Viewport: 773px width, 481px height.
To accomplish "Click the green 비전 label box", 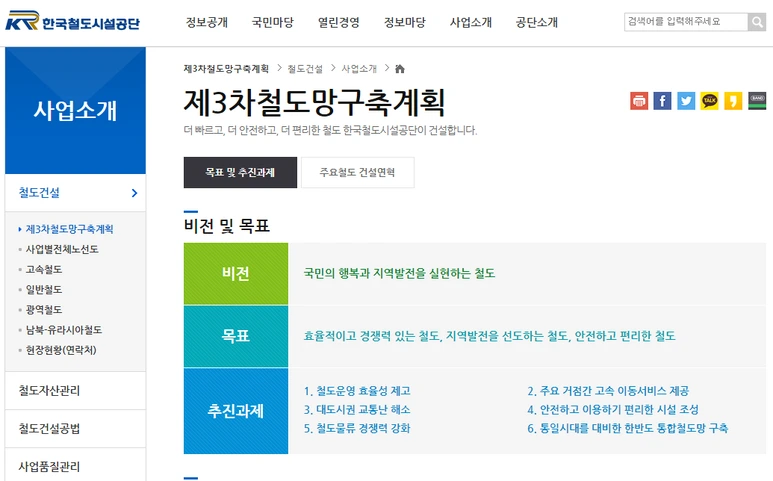I will coord(236,274).
